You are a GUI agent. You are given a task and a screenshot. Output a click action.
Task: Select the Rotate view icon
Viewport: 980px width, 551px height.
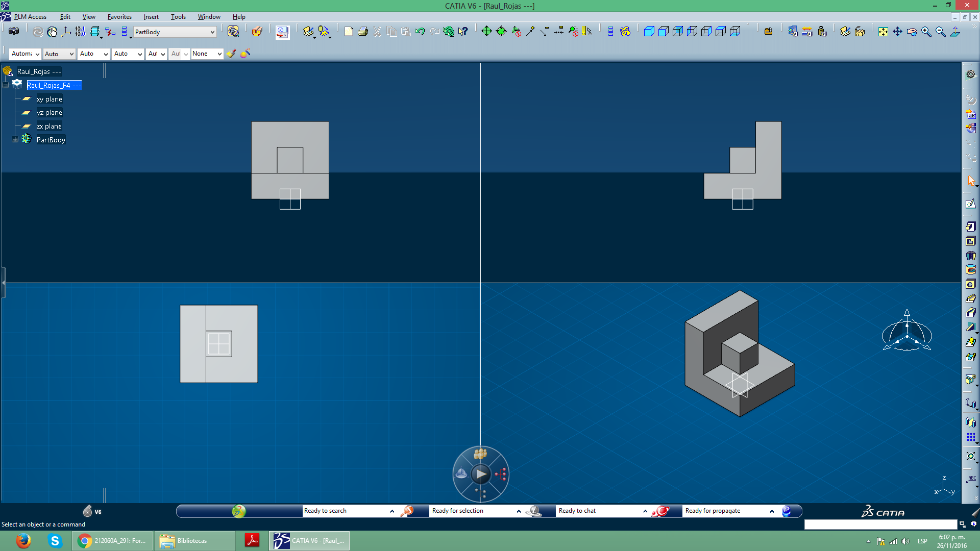click(912, 32)
